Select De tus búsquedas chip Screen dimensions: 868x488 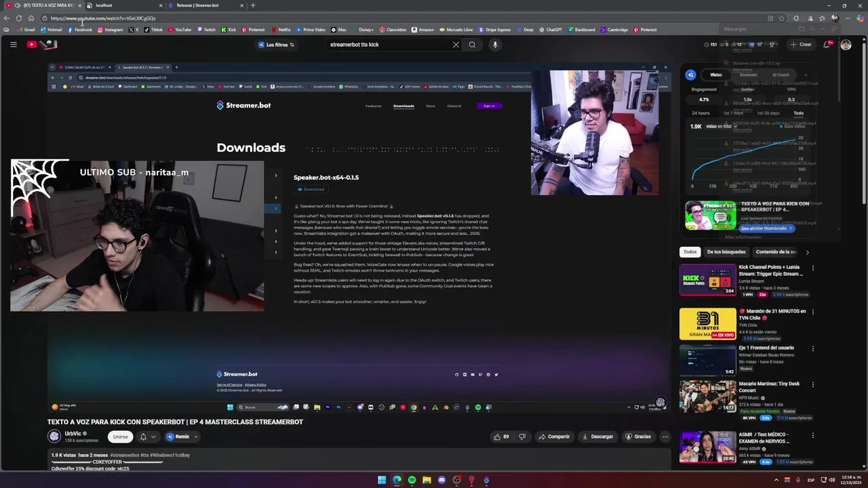click(x=726, y=252)
